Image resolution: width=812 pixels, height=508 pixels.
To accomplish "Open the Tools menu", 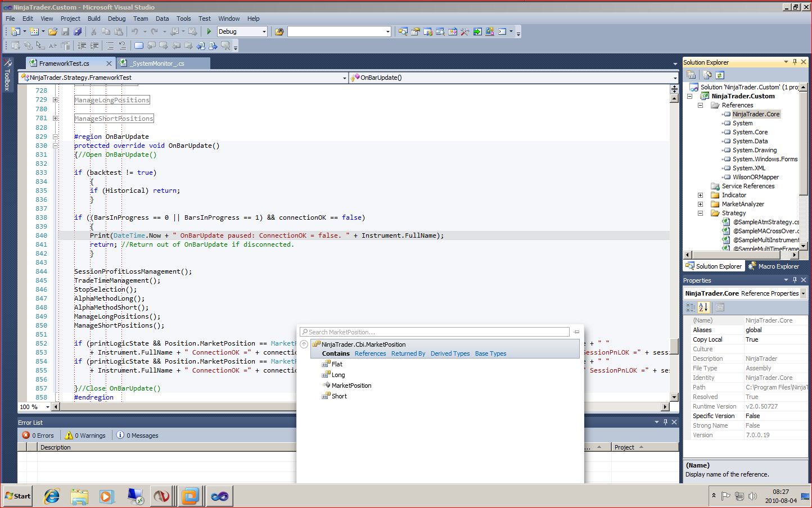I will pyautogui.click(x=184, y=19).
